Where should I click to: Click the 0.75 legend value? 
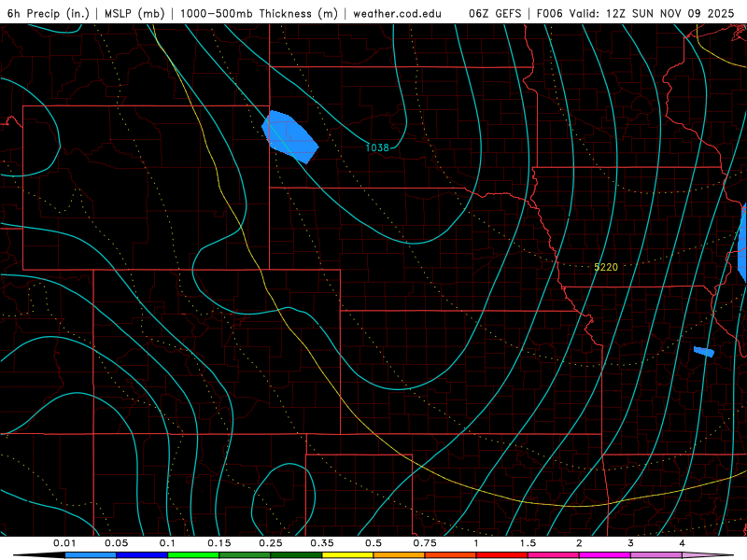click(425, 543)
